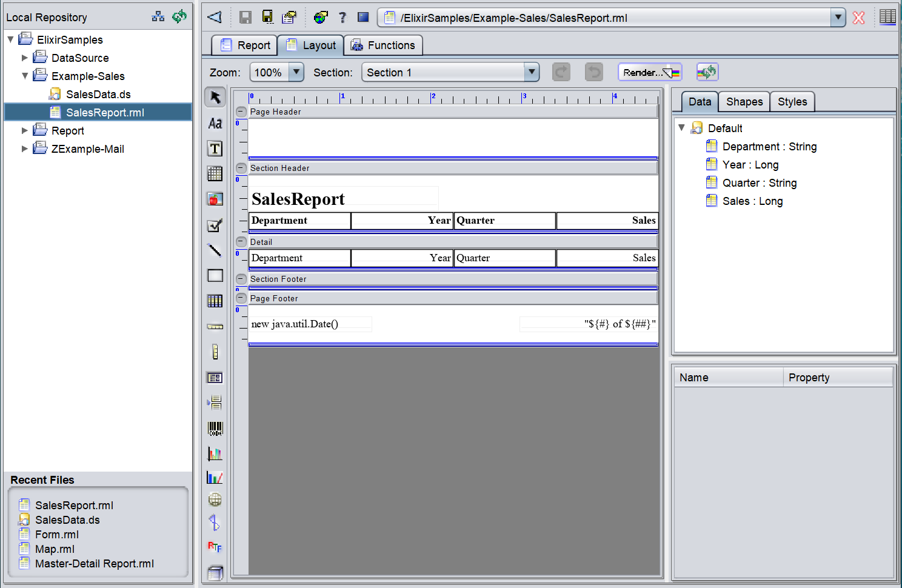Image resolution: width=902 pixels, height=588 pixels.
Task: Click the help question mark icon
Action: [342, 17]
